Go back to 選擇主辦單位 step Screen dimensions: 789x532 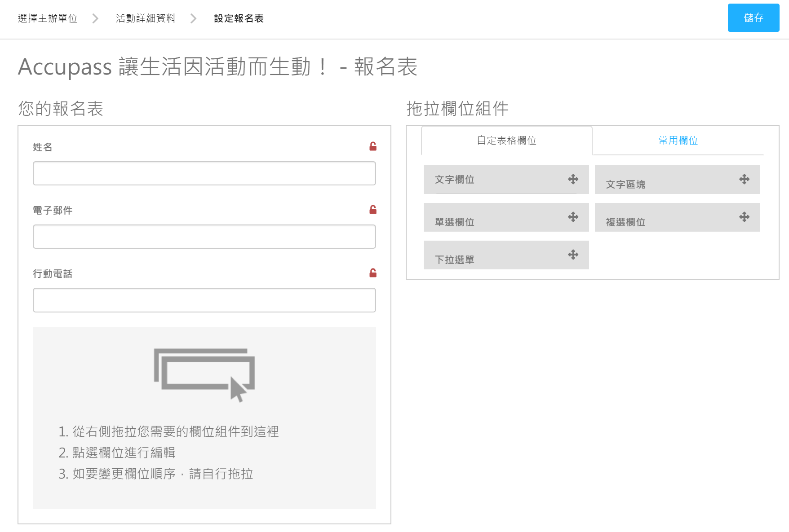click(x=48, y=18)
